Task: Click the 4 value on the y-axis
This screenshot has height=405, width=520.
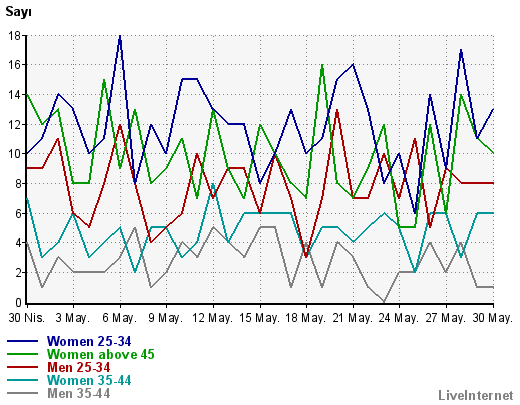Action: coord(18,243)
